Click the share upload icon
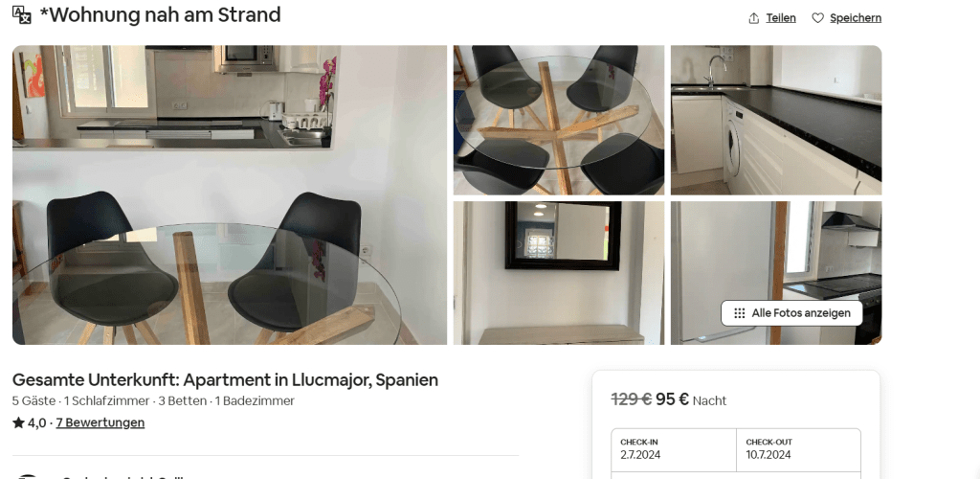The width and height of the screenshot is (980, 479). 754,18
